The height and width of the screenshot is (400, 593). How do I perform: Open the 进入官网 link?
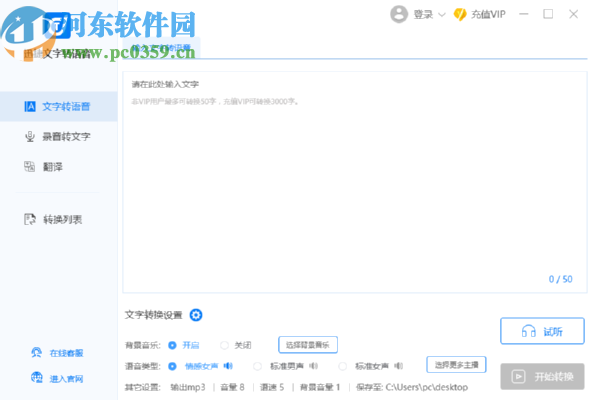pyautogui.click(x=67, y=378)
